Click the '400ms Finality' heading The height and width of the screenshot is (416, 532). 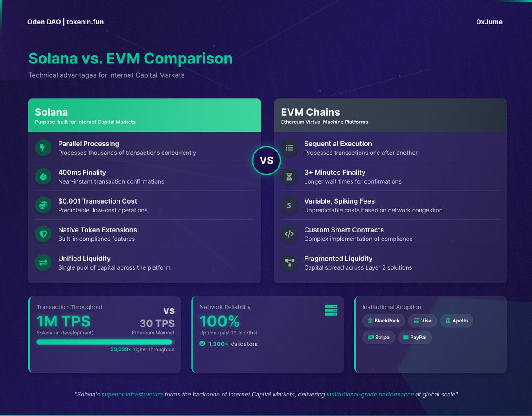(x=82, y=173)
